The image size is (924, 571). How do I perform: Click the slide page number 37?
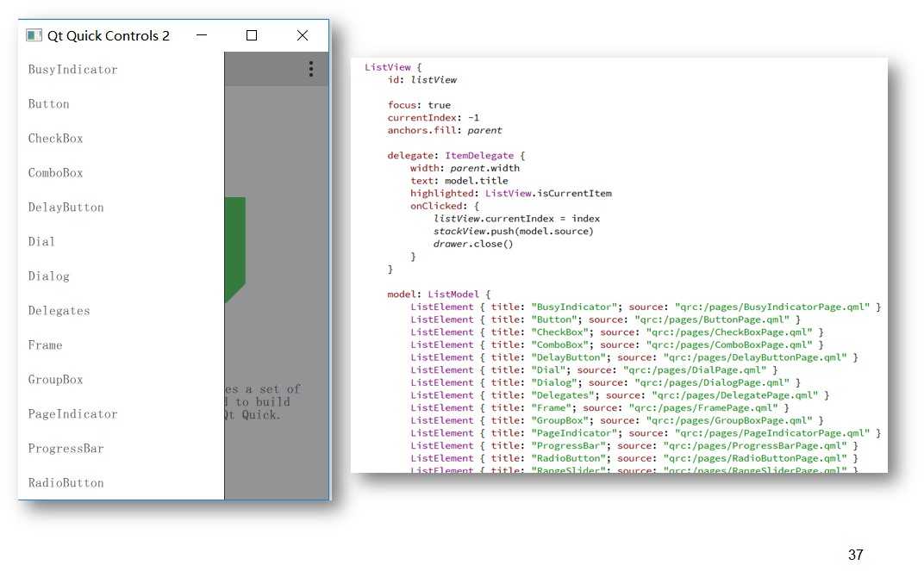856,555
